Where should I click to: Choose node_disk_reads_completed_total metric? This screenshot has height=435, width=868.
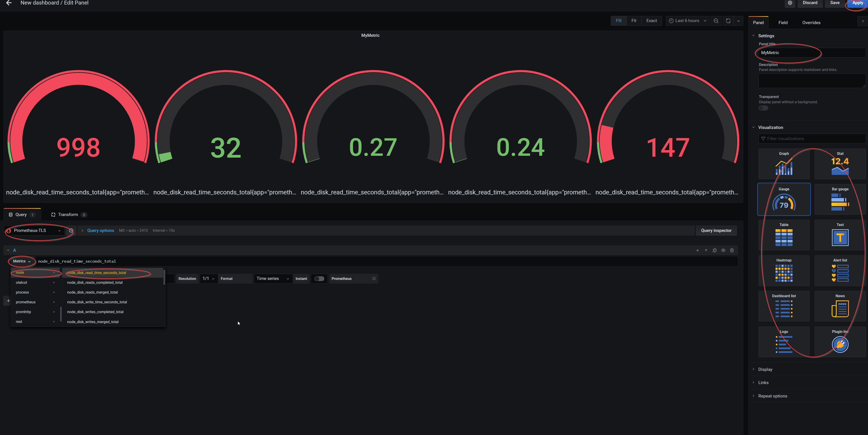113,283
